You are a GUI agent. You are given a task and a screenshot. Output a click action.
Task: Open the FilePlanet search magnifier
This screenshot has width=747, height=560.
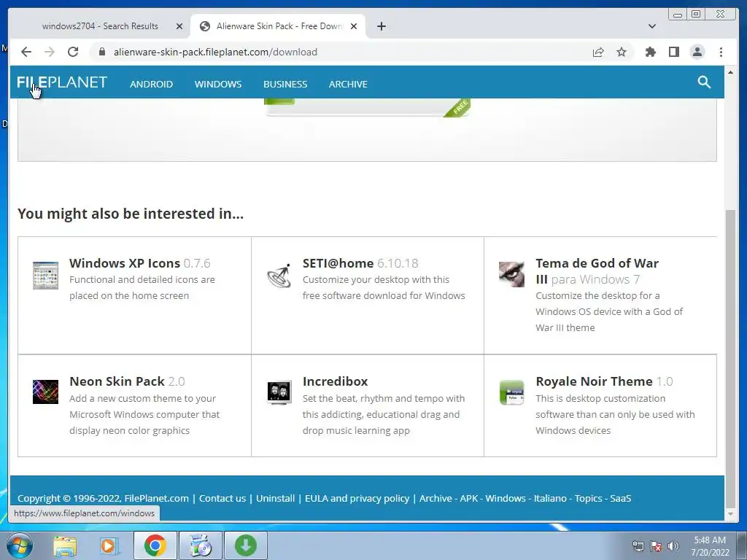tap(704, 82)
